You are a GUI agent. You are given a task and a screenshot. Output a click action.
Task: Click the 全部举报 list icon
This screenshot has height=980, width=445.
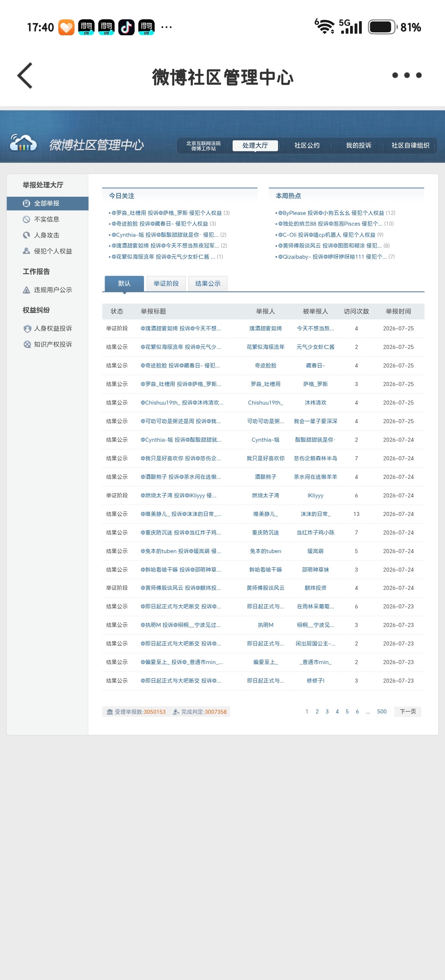pyautogui.click(x=26, y=203)
